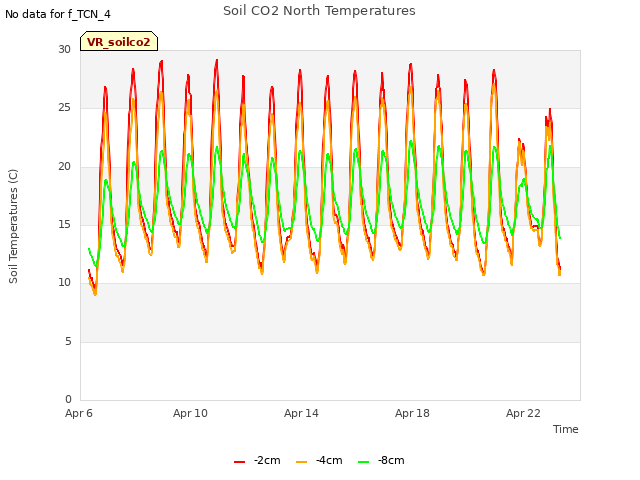Click the VR_soilco2 label box
The image size is (640, 480).
119,41
